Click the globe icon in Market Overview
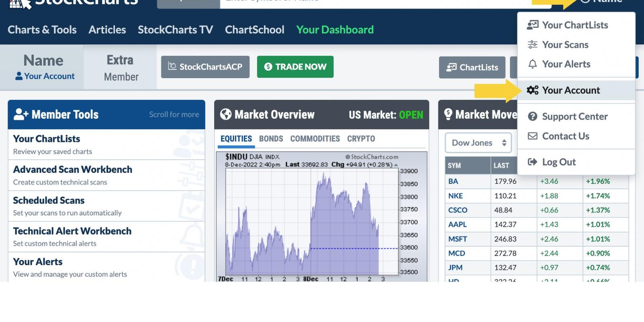 pos(226,114)
